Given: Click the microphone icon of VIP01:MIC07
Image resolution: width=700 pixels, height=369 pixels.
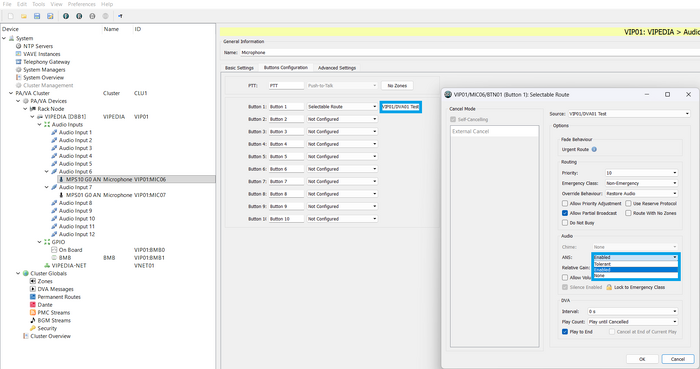Looking at the screenshot, I should [x=62, y=195].
